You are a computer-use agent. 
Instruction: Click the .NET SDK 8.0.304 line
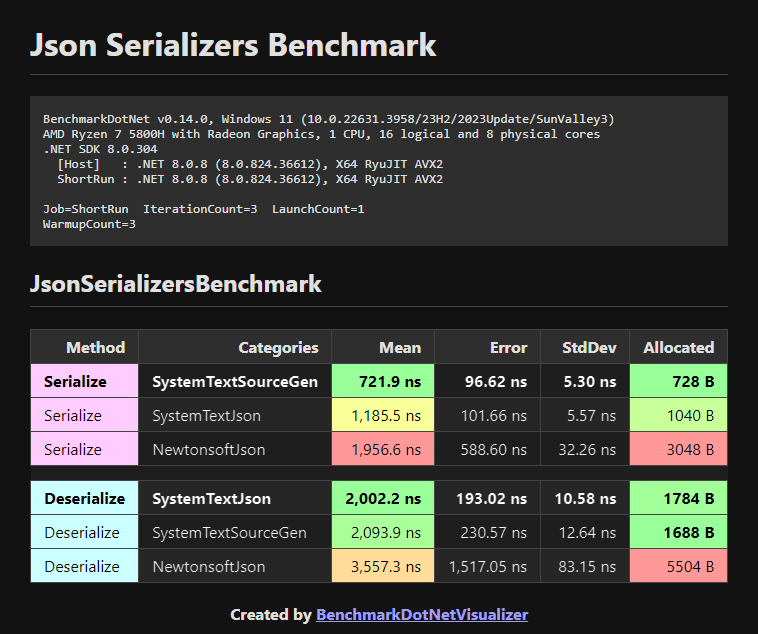(100, 149)
